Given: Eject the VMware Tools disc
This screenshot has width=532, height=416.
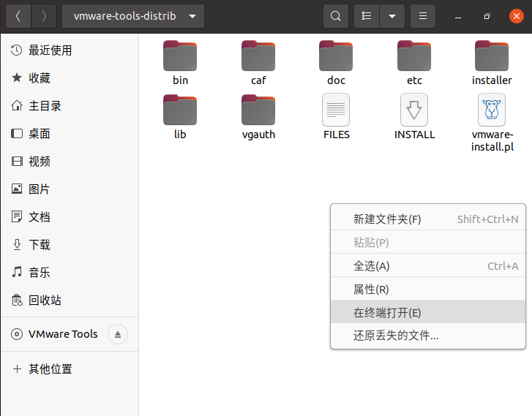Looking at the screenshot, I should [118, 334].
